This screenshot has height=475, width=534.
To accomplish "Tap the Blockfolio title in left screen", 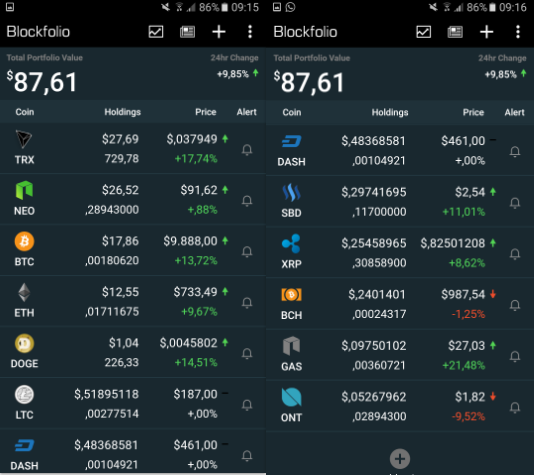I will pos(38,32).
